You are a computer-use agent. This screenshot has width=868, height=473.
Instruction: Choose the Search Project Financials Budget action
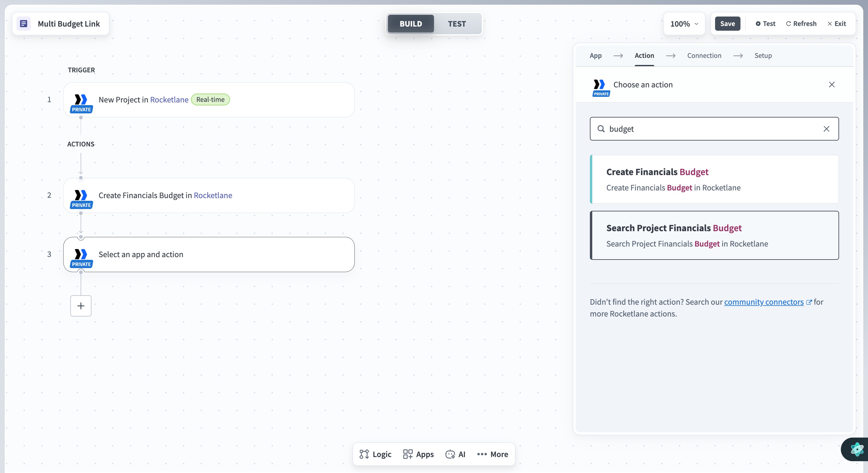pyautogui.click(x=714, y=235)
